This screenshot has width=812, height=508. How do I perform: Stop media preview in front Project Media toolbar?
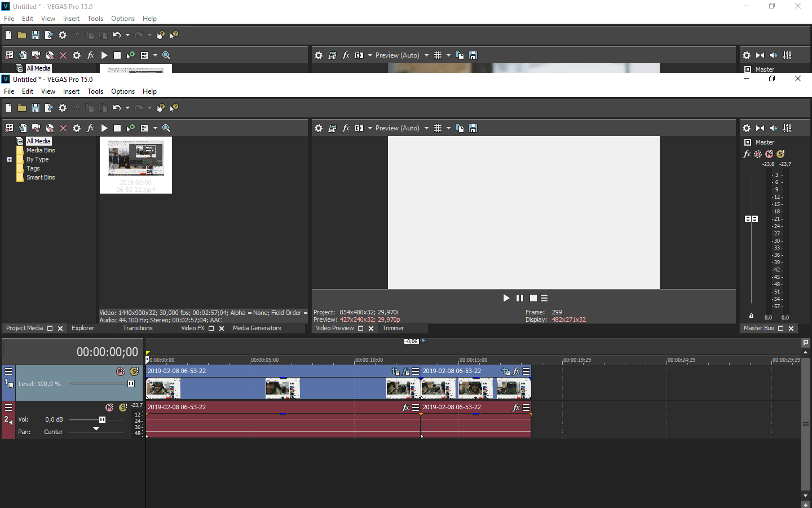[117, 128]
